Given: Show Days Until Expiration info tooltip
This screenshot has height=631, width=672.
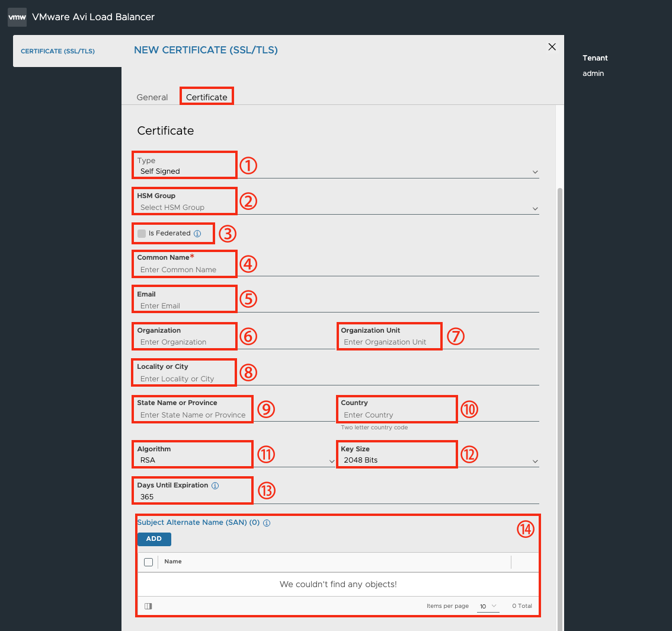Looking at the screenshot, I should click(215, 486).
